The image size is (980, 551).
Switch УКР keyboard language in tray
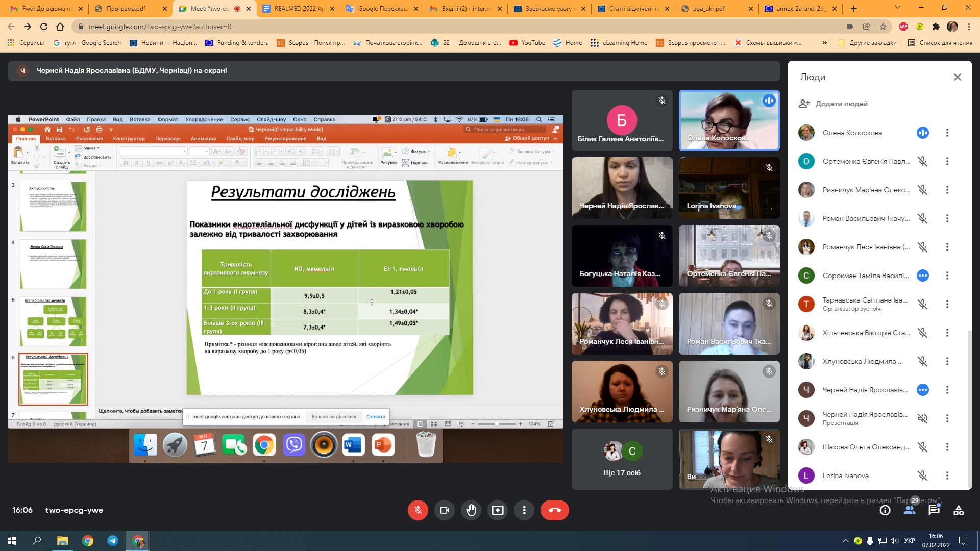point(909,541)
